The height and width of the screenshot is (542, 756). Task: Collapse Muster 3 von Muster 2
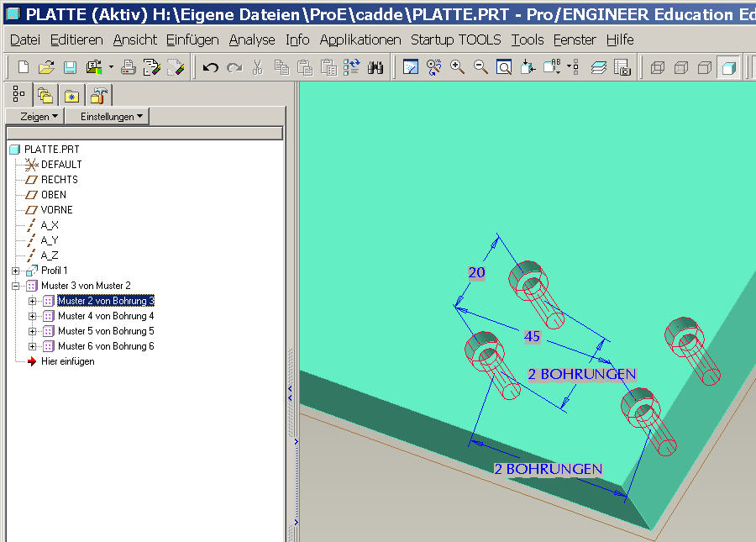tap(15, 286)
